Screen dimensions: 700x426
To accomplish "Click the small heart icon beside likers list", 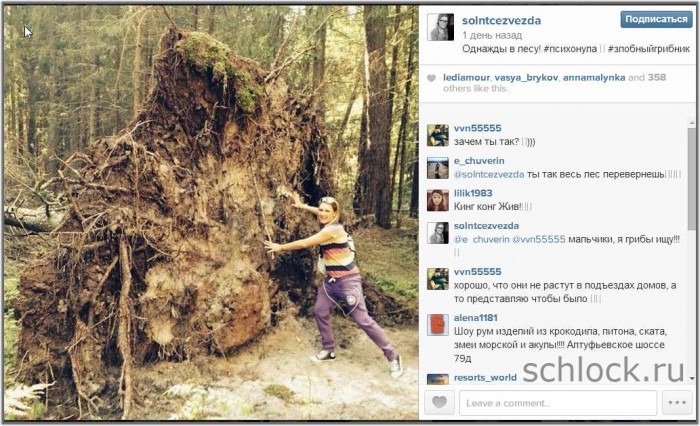I will [431, 78].
